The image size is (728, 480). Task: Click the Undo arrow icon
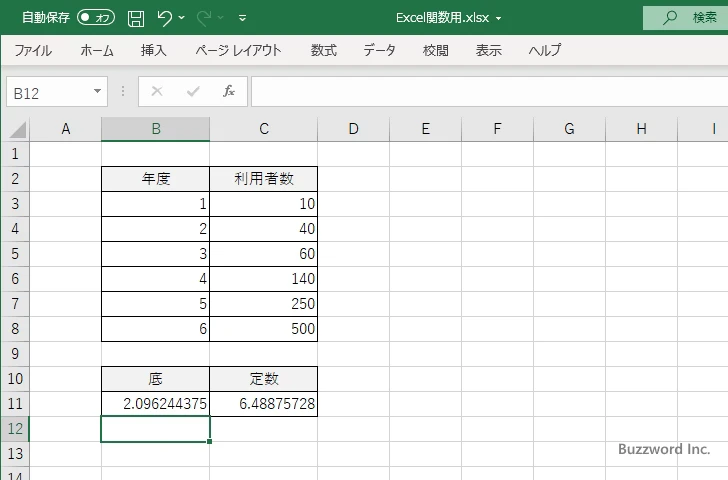(x=164, y=18)
